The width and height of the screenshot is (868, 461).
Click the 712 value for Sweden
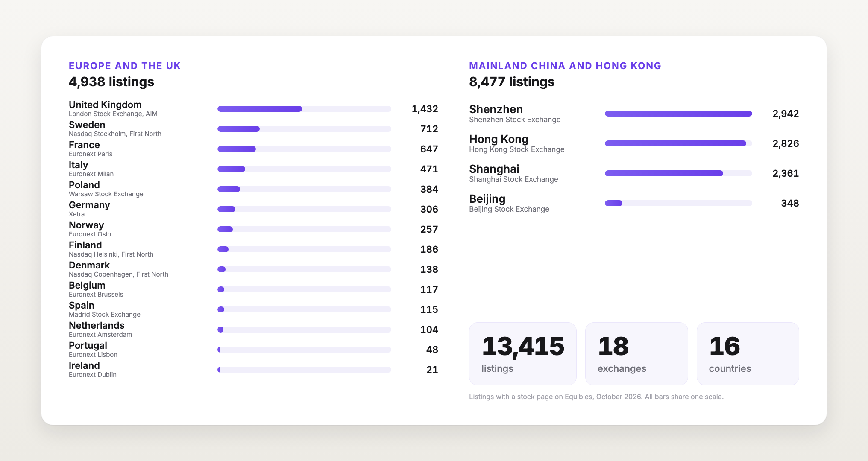point(429,129)
